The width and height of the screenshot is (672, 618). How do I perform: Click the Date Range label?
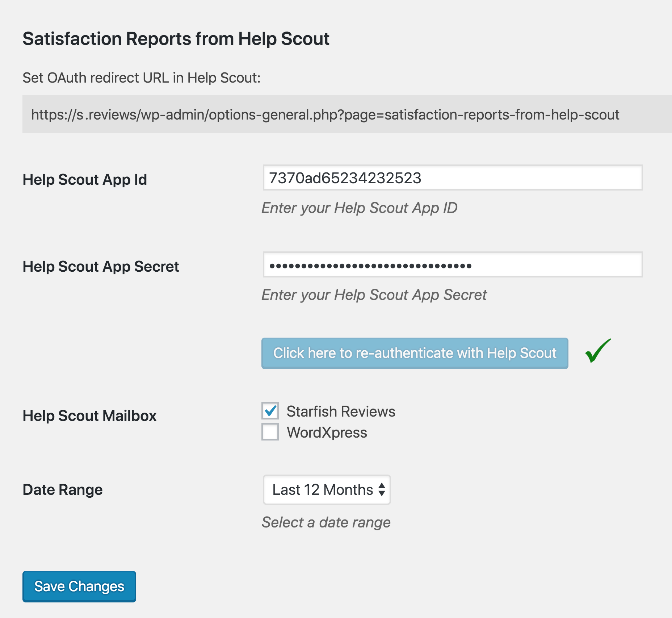[x=63, y=490]
